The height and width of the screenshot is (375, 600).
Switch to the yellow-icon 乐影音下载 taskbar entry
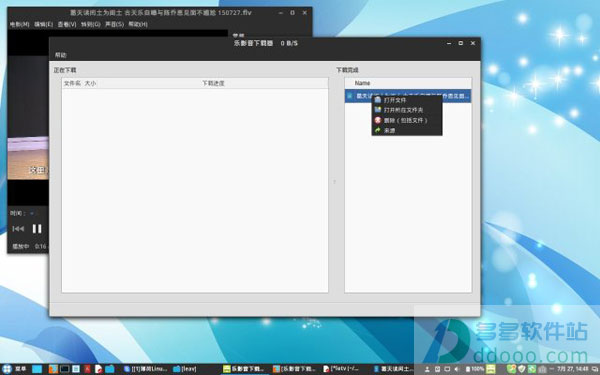pos(244,369)
